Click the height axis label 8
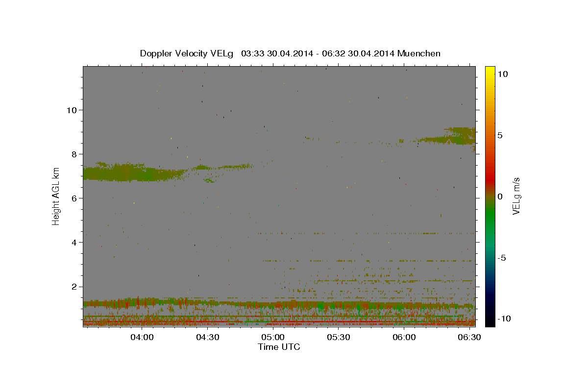 (73, 154)
